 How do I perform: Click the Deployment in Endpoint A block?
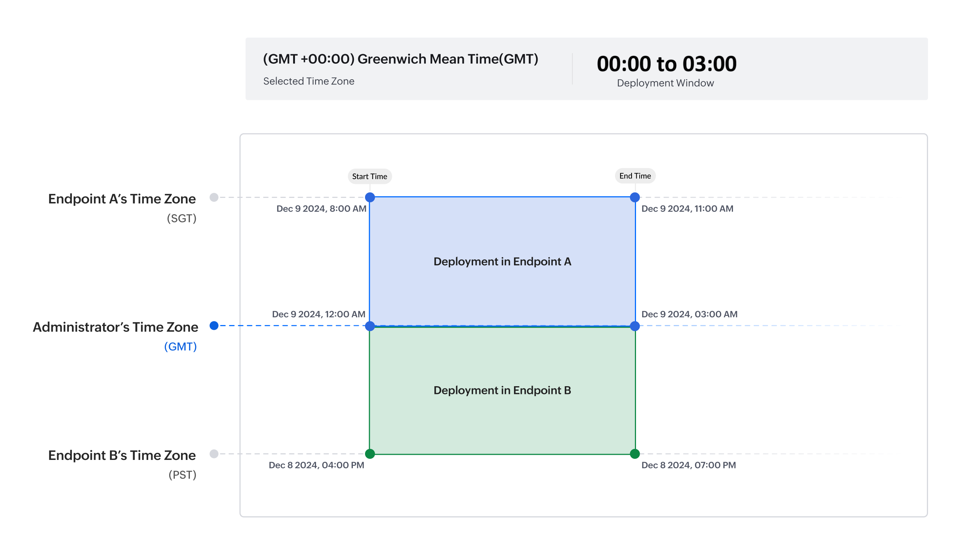click(502, 262)
